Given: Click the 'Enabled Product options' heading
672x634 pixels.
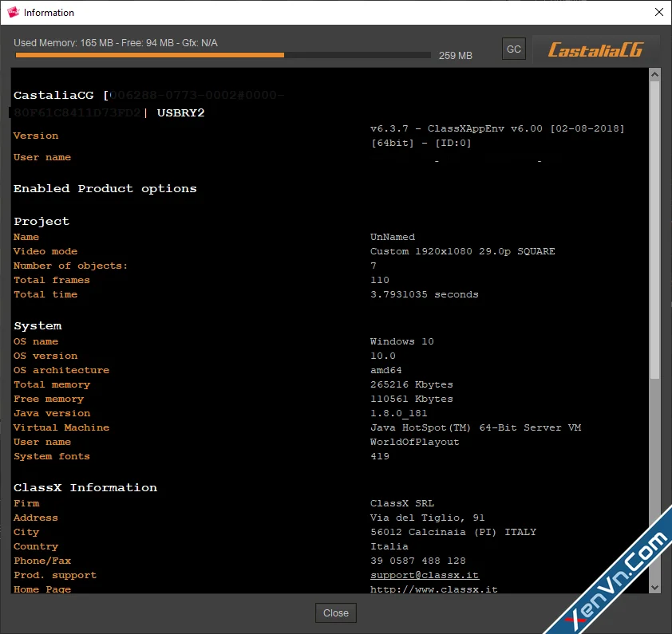Looking at the screenshot, I should [x=105, y=188].
